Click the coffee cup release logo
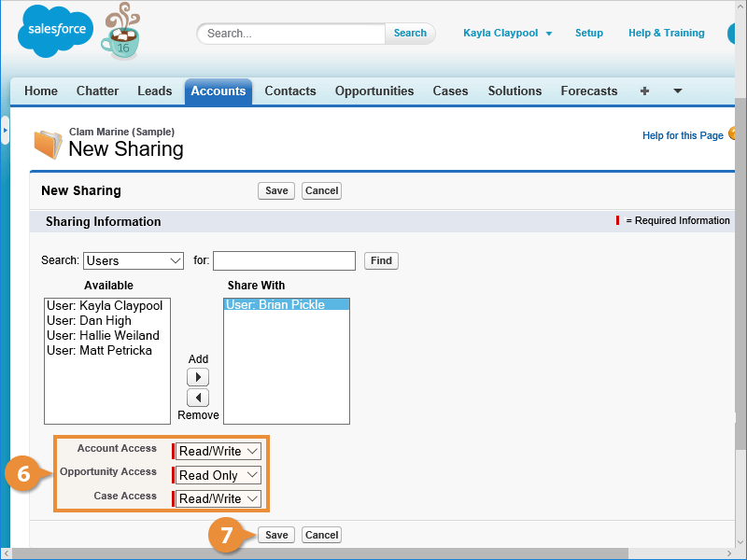This screenshot has height=560, width=747. tap(121, 32)
